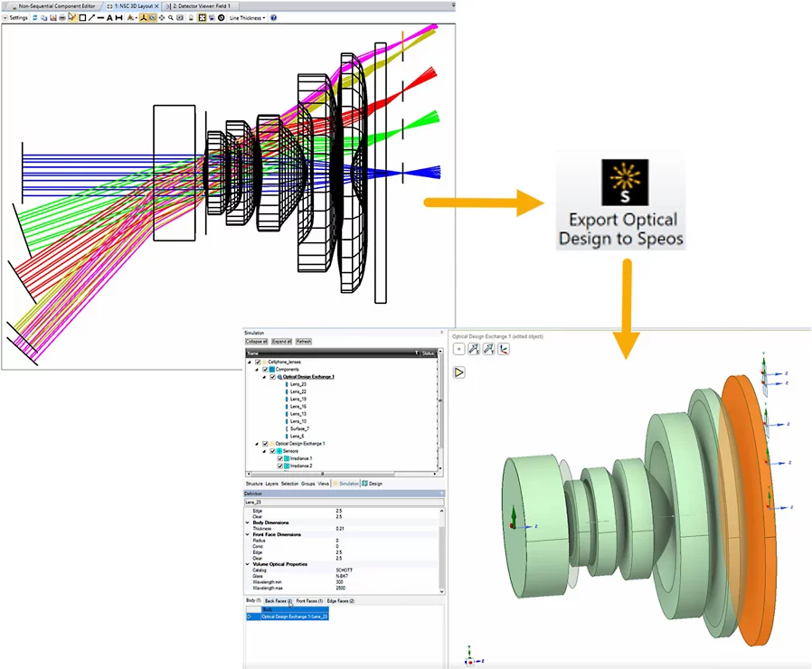
Task: Click the round clock-like icon in layout toolbar
Action: [222, 17]
